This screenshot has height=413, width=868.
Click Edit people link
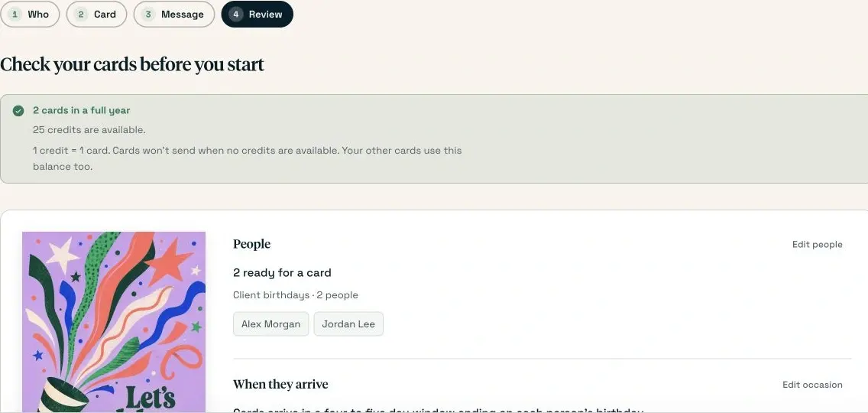817,245
